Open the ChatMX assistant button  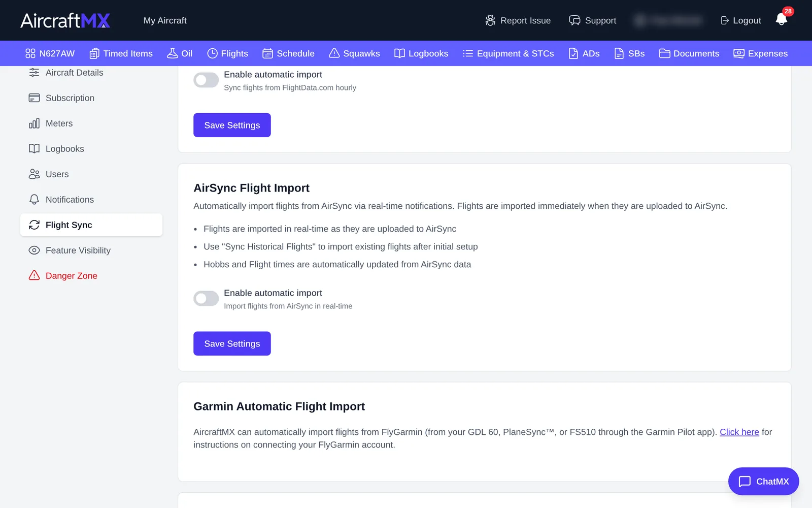click(x=764, y=481)
